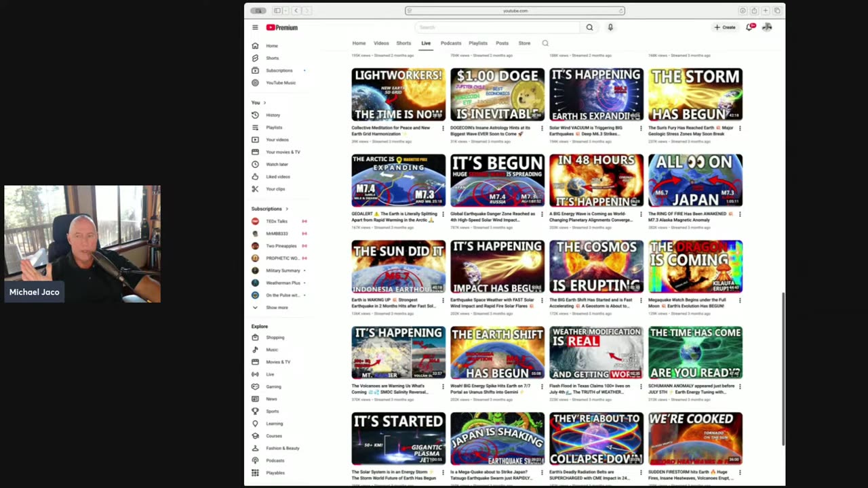Click the page vertical scrollbar
Image resolution: width=868 pixels, height=488 pixels.
click(x=783, y=369)
